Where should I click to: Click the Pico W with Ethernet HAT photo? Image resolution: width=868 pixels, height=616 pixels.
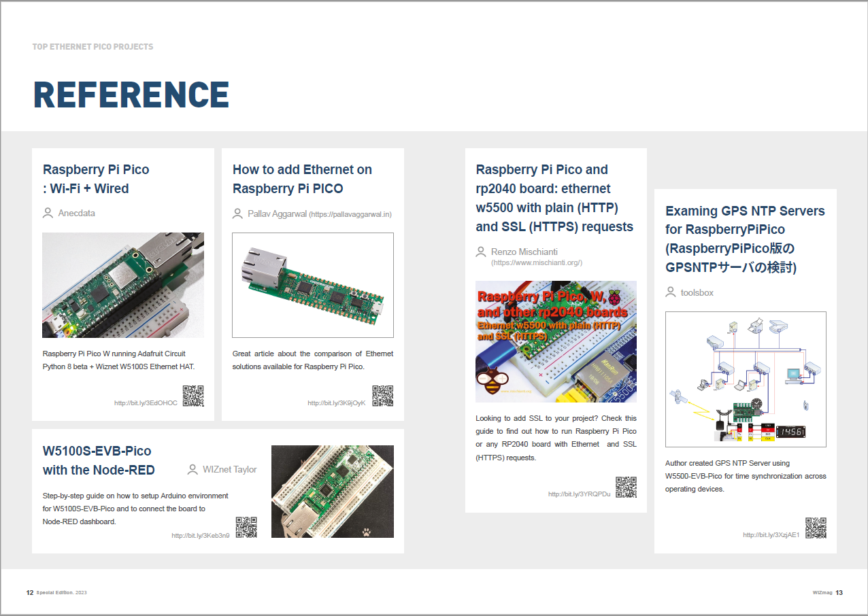(x=123, y=285)
